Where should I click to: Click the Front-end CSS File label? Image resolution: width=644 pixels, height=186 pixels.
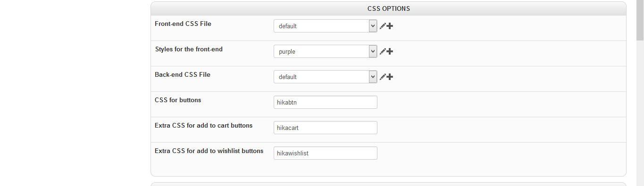click(183, 24)
